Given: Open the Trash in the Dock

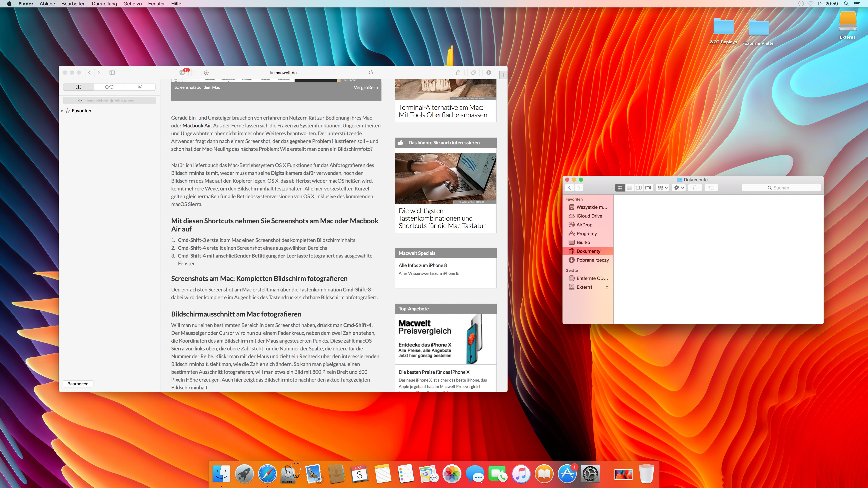Looking at the screenshot, I should (646, 474).
